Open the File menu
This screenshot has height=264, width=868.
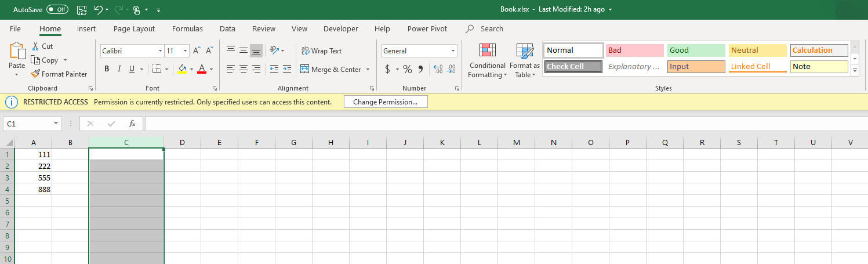[x=16, y=28]
